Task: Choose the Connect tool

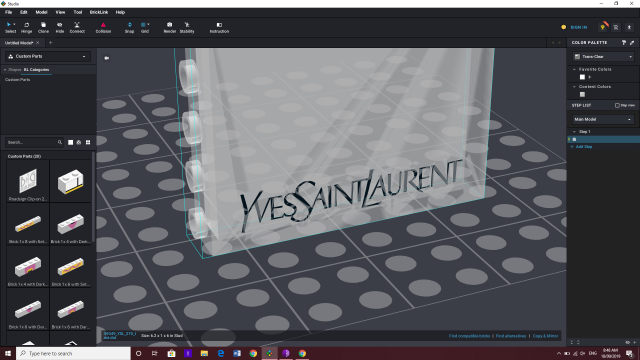Action: (x=77, y=27)
